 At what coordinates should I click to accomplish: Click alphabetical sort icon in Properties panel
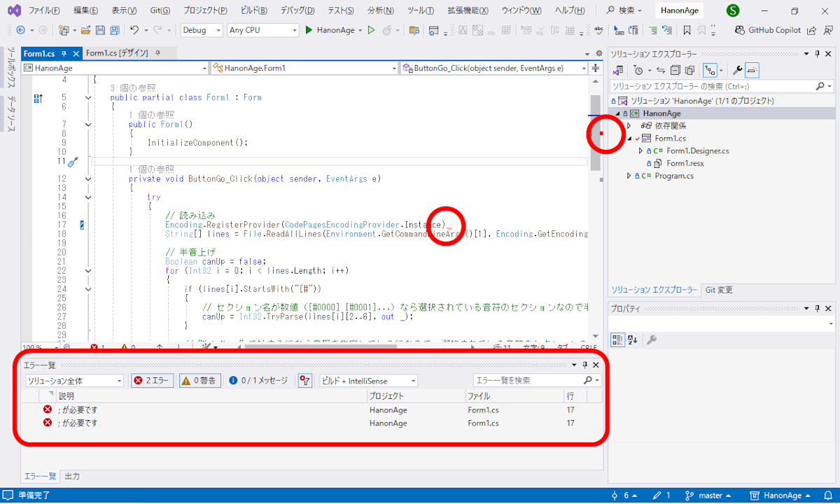point(633,339)
